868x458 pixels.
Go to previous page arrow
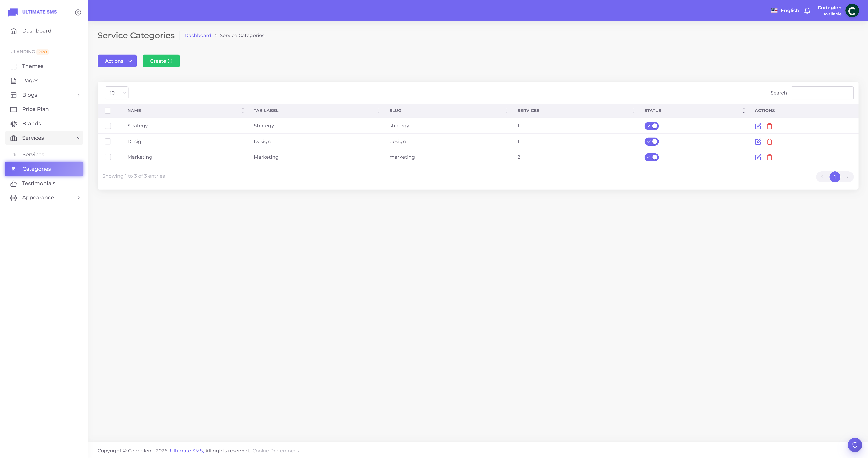coord(822,177)
